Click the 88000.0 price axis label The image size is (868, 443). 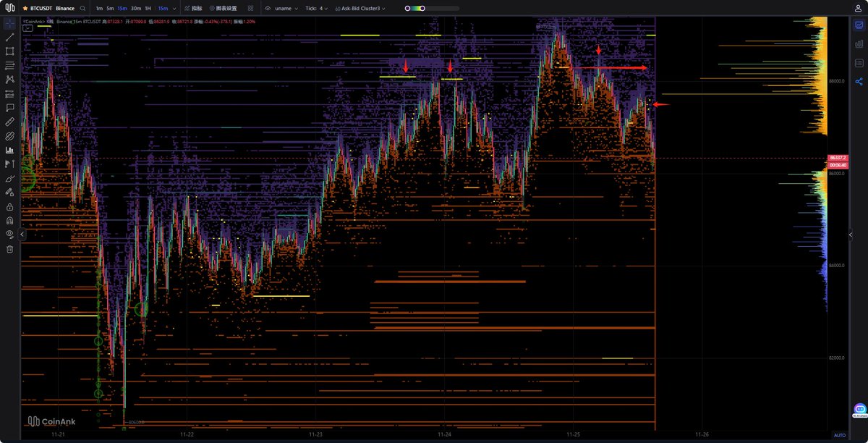pyautogui.click(x=837, y=81)
